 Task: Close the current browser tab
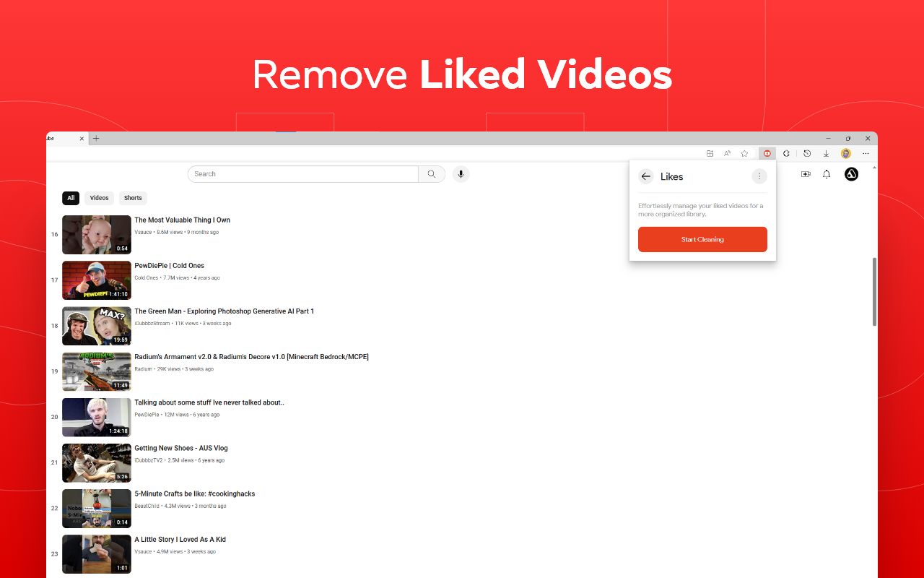pyautogui.click(x=82, y=139)
